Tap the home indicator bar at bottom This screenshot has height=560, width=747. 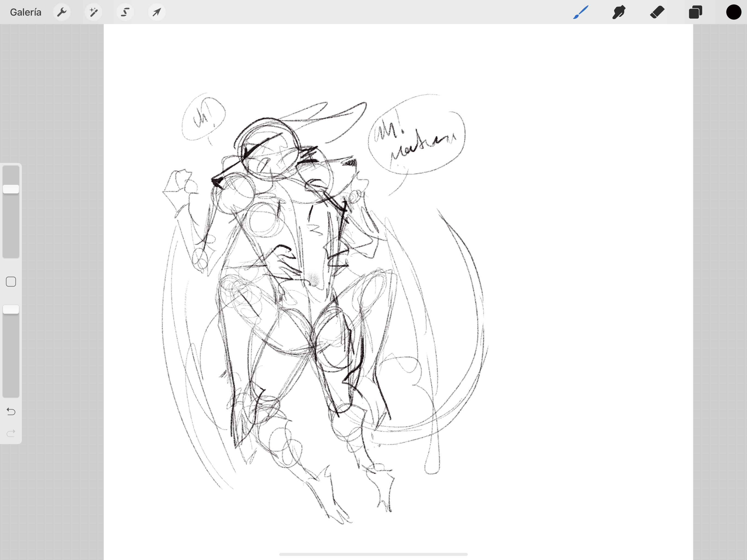click(x=373, y=554)
